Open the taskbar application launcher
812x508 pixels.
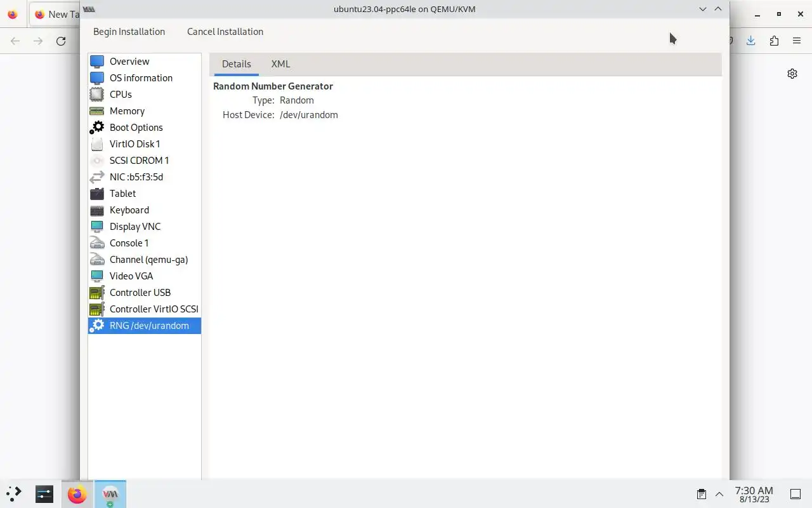pyautogui.click(x=14, y=493)
